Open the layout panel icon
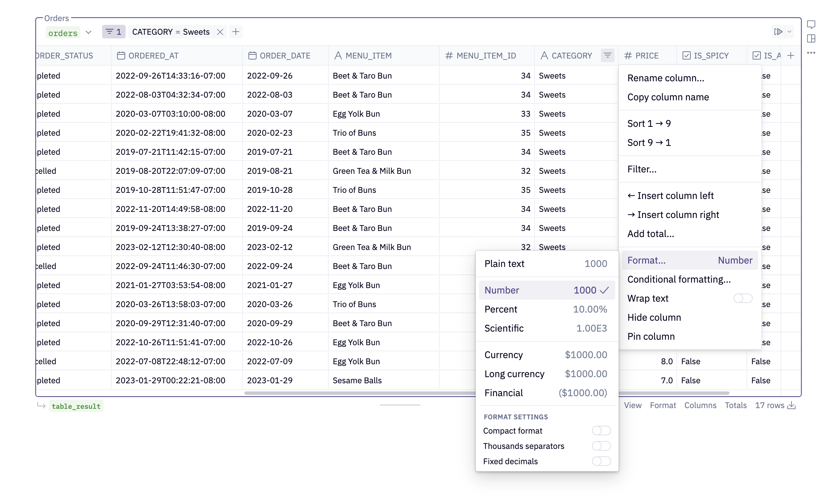Viewport: 835px width, 504px height. coord(811,38)
